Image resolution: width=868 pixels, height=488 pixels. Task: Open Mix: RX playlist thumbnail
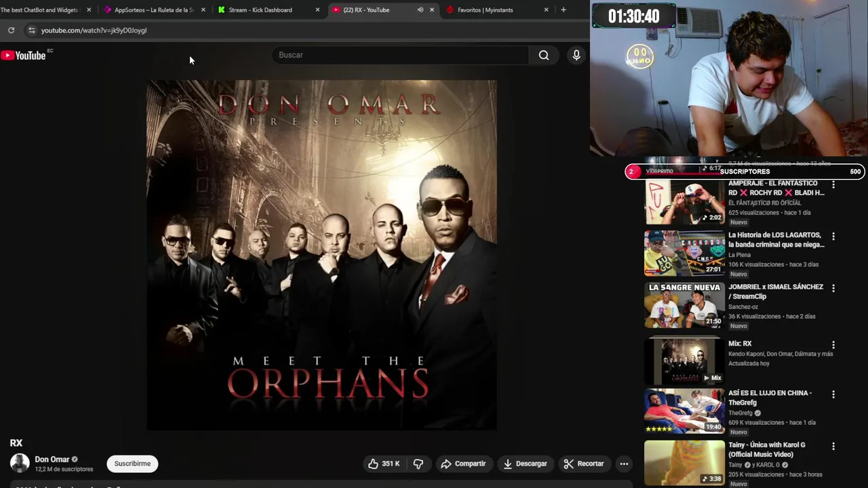684,360
